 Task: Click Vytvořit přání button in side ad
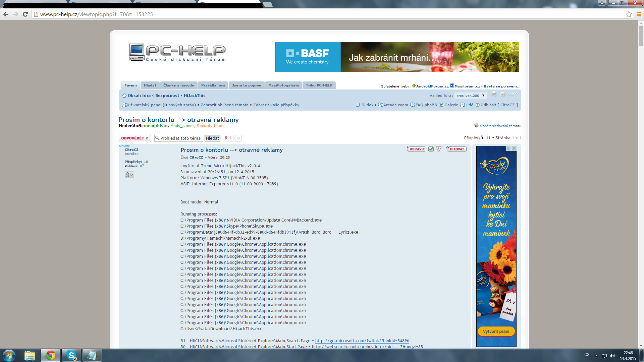[x=496, y=331]
